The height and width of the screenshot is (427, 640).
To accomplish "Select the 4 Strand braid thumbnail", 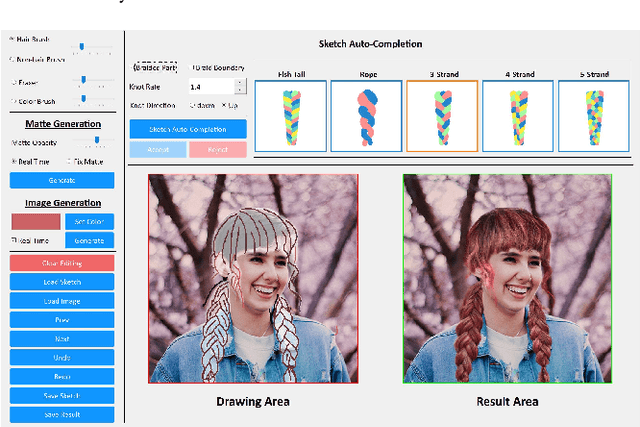I will point(513,116).
